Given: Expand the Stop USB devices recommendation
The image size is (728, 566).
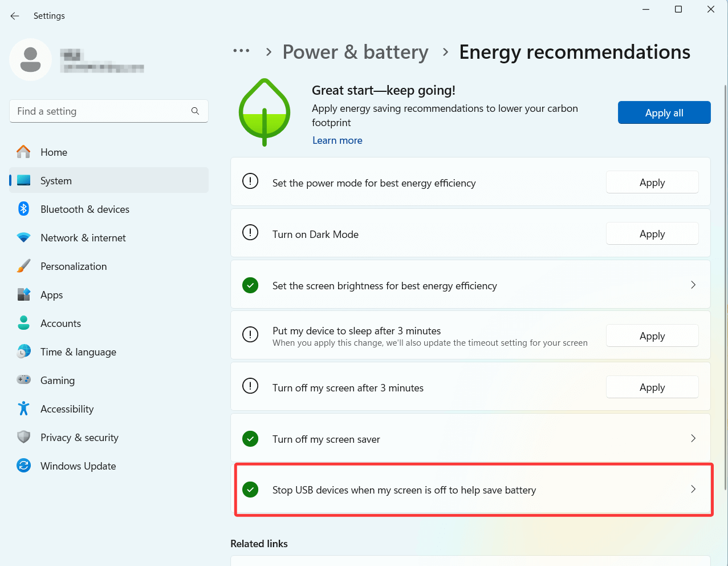Looking at the screenshot, I should (x=693, y=489).
